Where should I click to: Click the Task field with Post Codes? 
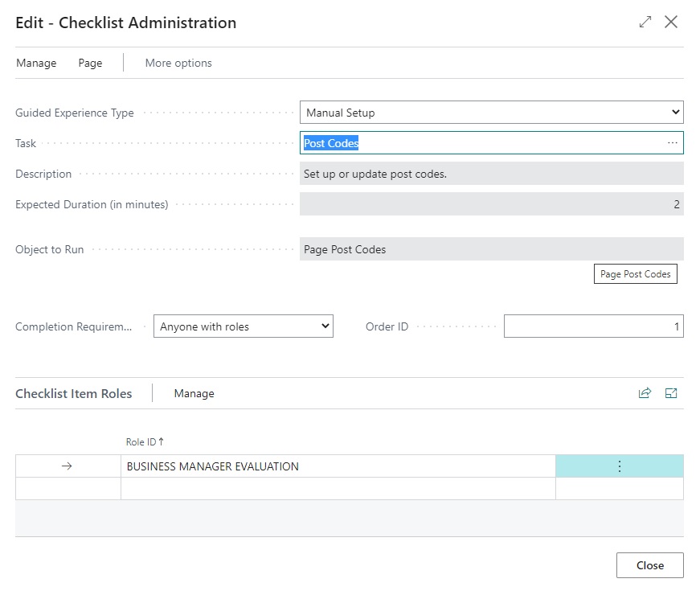click(482, 143)
